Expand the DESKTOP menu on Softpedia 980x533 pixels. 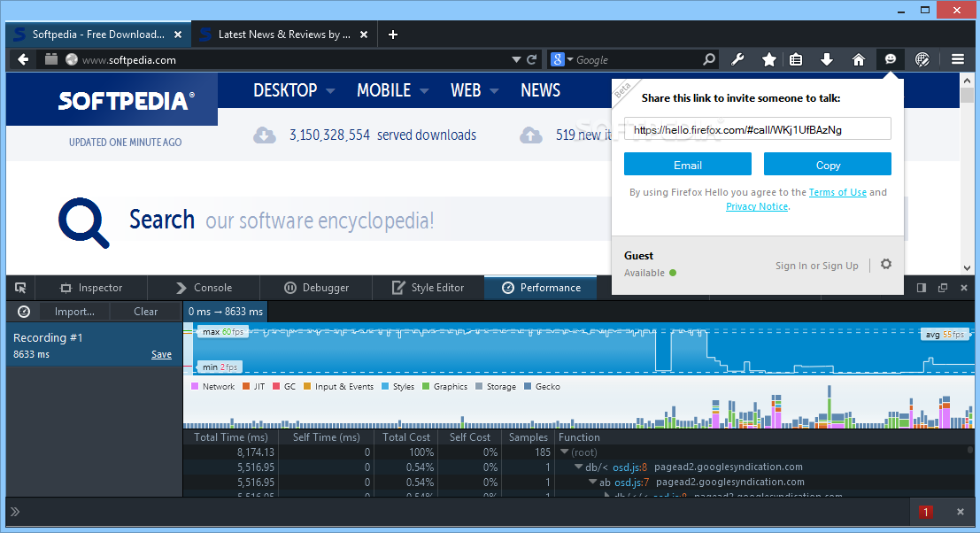coord(294,90)
